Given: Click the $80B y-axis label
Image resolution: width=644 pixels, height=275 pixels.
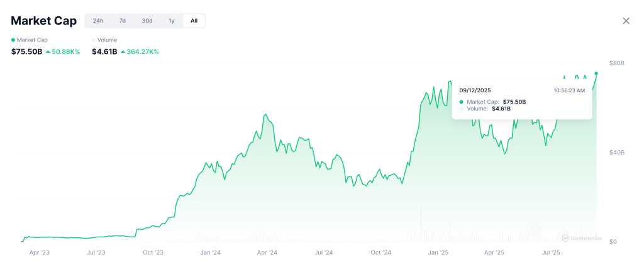Looking at the screenshot, I should click(x=616, y=63).
